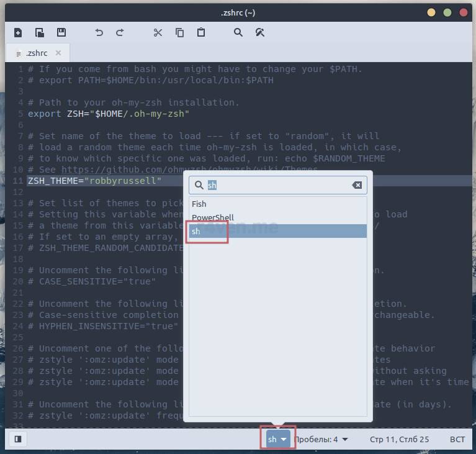Viewport: 476px width, 454px height.
Task: Open the Пробелы: 4 tab width dropdown
Action: (x=321, y=439)
